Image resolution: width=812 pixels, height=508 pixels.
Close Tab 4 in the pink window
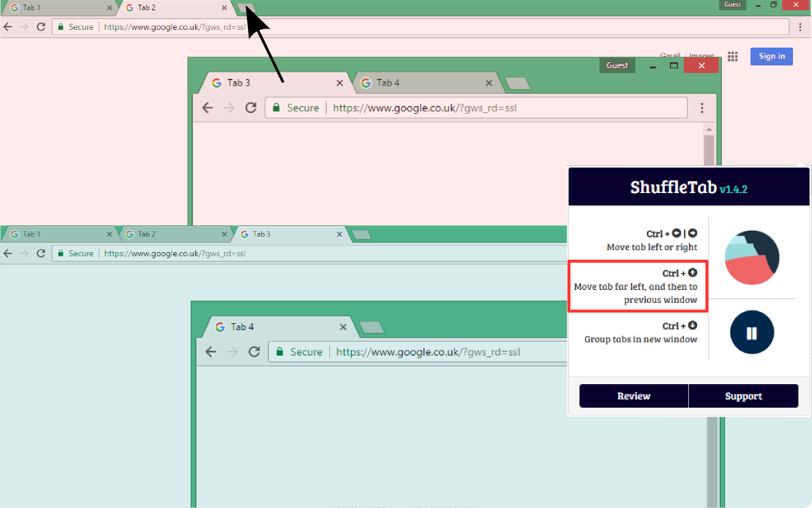[x=489, y=83]
